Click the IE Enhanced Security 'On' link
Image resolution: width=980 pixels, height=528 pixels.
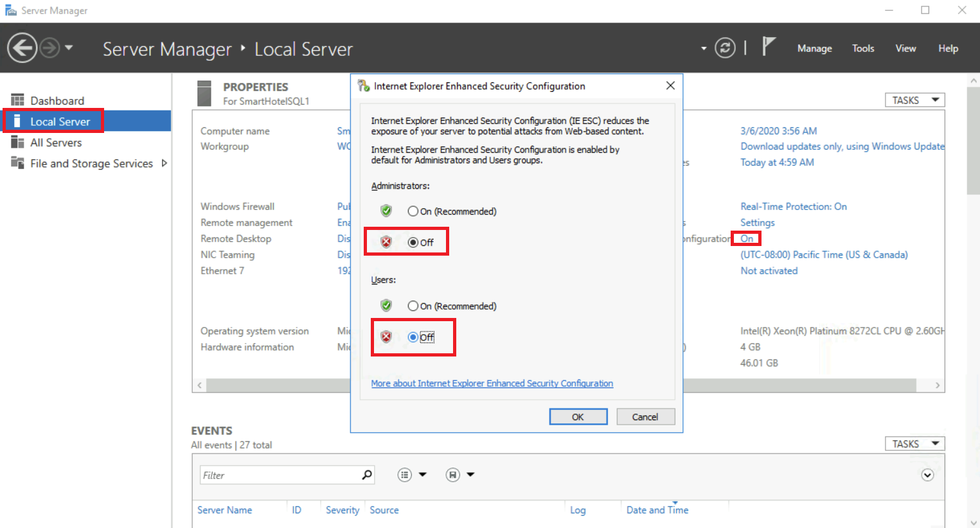click(747, 238)
